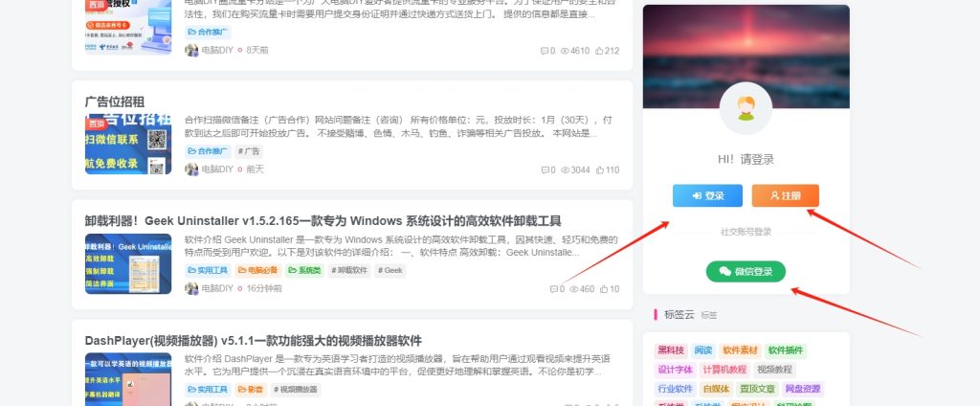Click thumbs-up like icon beside 212
980x406 pixels.
[x=599, y=51]
